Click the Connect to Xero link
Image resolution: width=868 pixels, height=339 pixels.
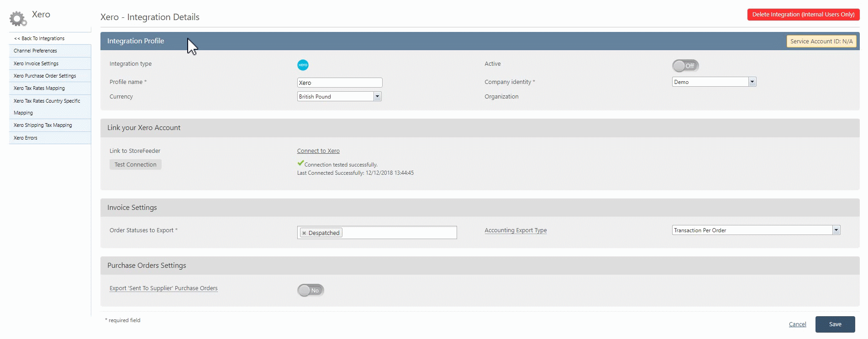(x=318, y=151)
